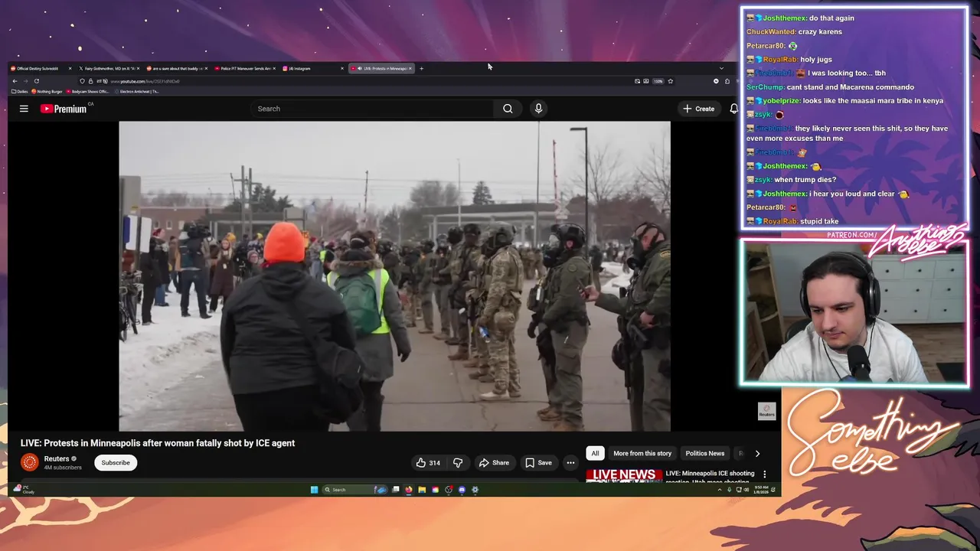
Task: Start voice search with microphone icon
Action: [538, 109]
